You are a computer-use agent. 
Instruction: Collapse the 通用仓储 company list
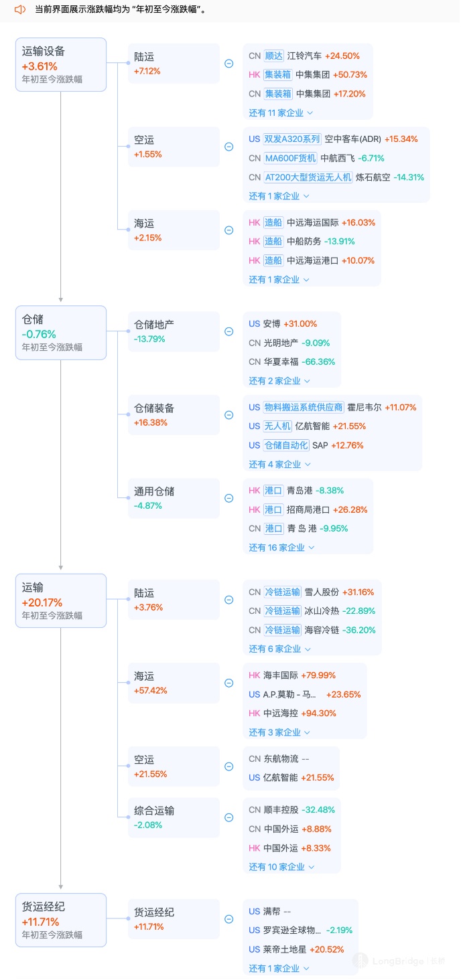click(x=228, y=498)
